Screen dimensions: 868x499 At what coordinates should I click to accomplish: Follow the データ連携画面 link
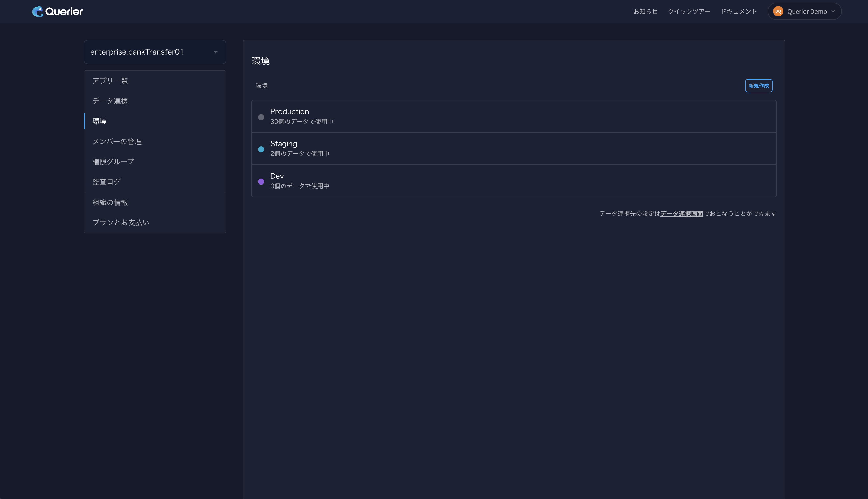[682, 214]
